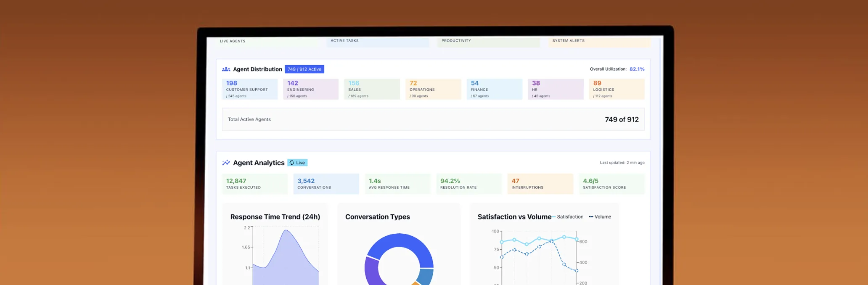Click the Last updated 2 min ago text
The width and height of the screenshot is (868, 285).
point(622,163)
